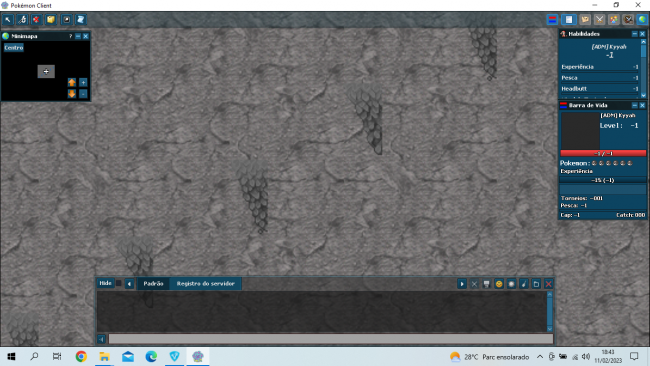This screenshot has width=650, height=366.
Task: Click Habilidades scrollbar up arrow
Action: (x=644, y=42)
